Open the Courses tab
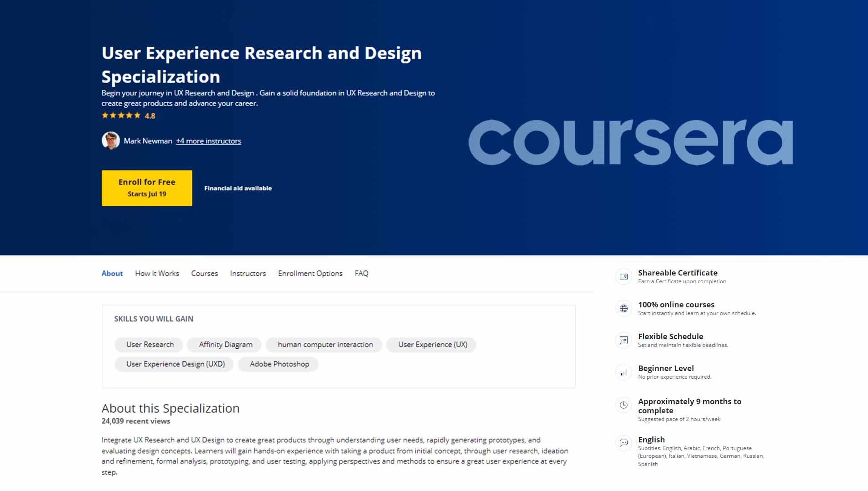Viewport: 868px width, 491px height. (205, 273)
